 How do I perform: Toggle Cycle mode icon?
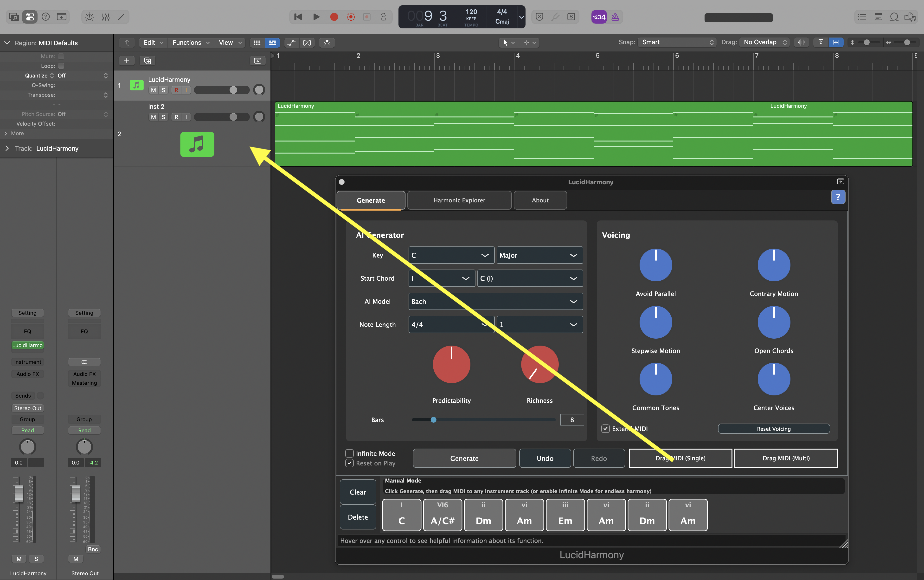coord(383,17)
